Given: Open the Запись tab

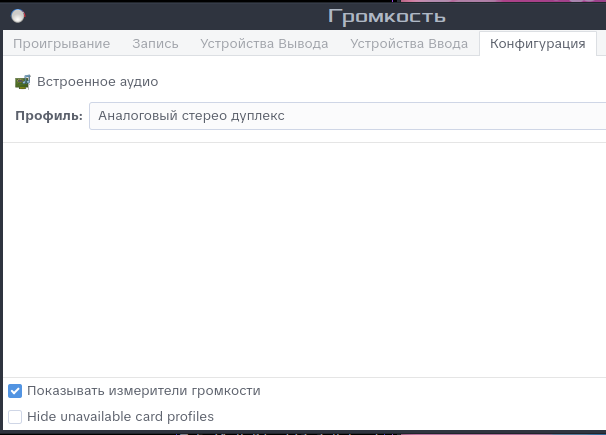Looking at the screenshot, I should (x=155, y=43).
